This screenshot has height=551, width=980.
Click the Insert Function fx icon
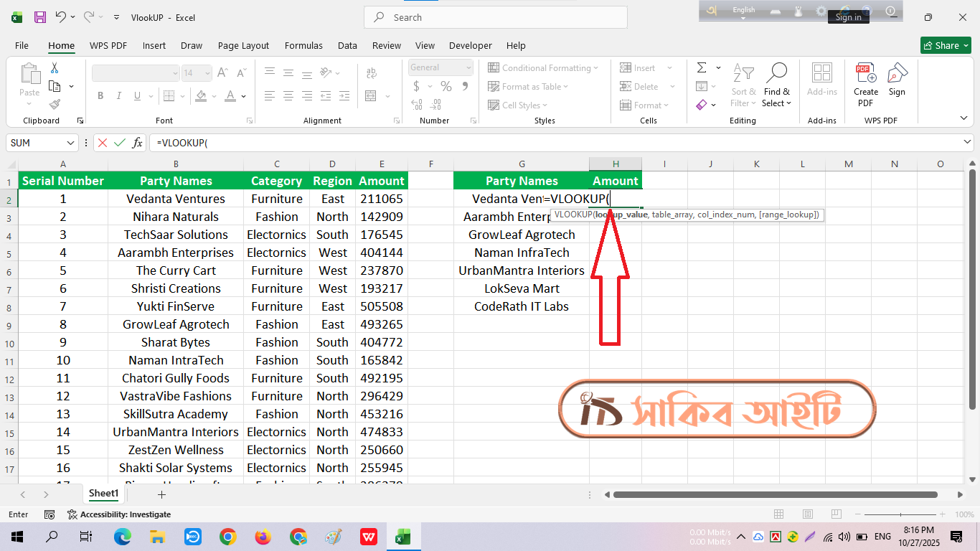point(137,143)
